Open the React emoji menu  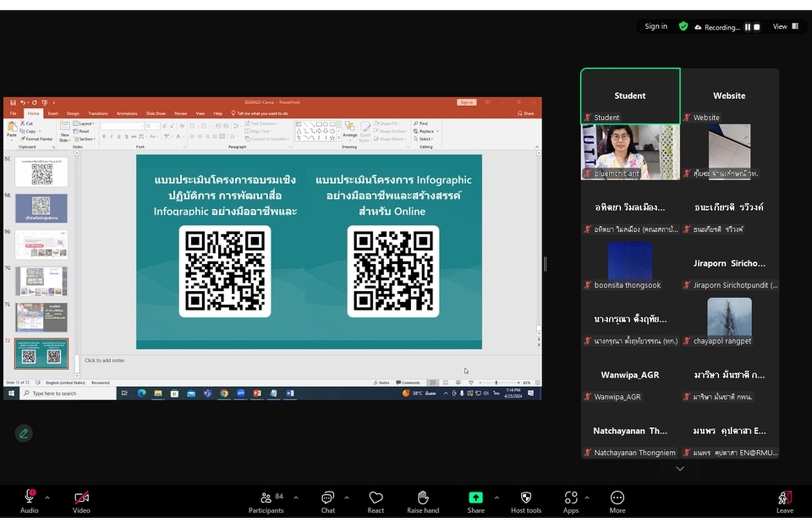point(375,502)
